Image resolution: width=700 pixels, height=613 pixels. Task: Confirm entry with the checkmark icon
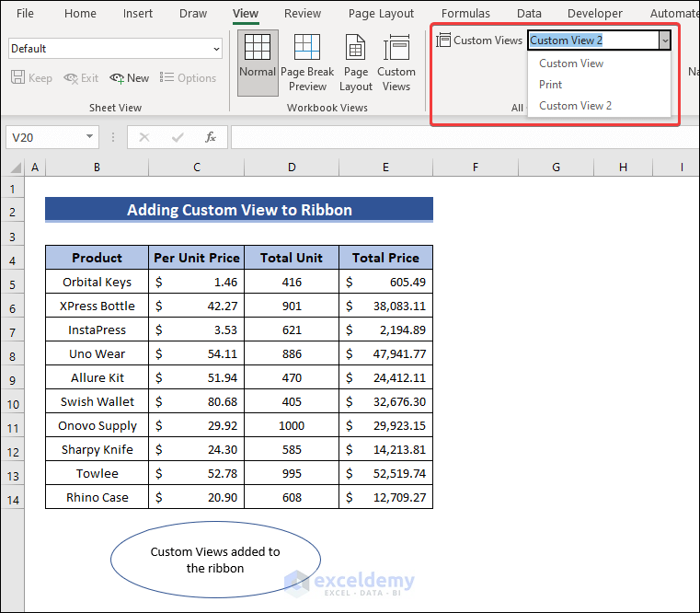(178, 137)
